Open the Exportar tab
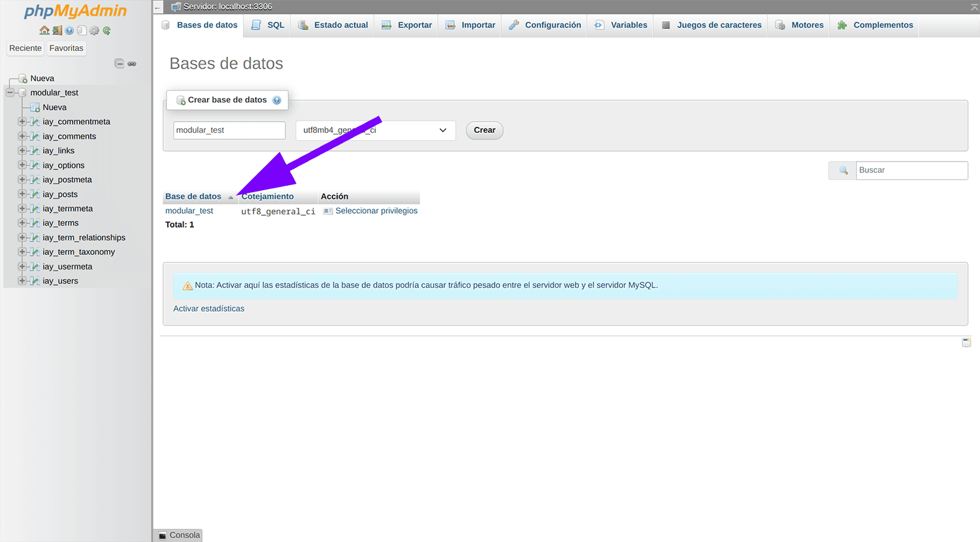Screen dimensions: 980x542 coord(406,25)
